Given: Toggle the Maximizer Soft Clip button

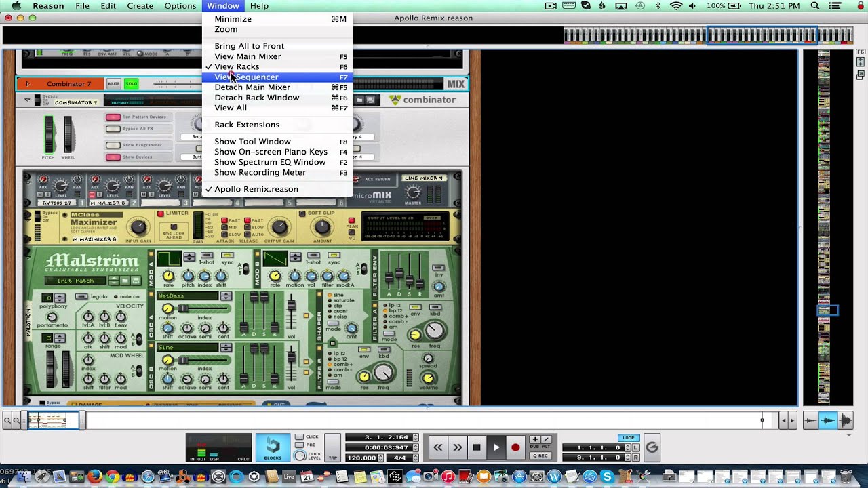Looking at the screenshot, I should click(302, 213).
